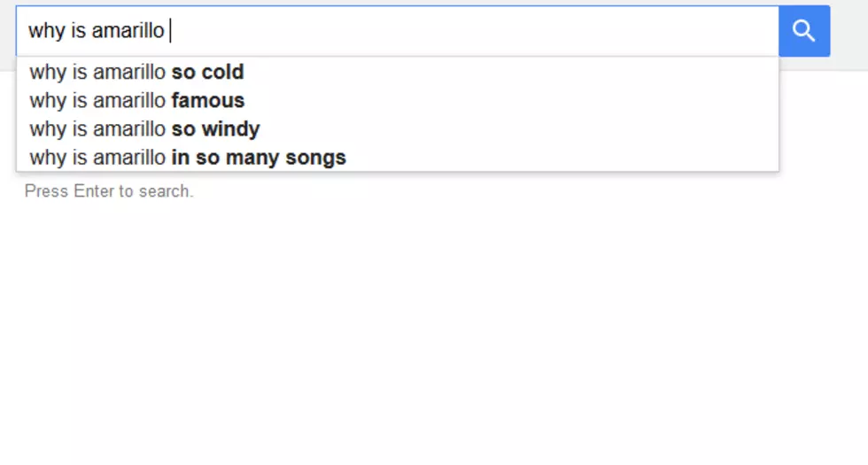Click the bold word "famous" in the dropdown
The height and width of the screenshot is (465, 868).
[x=208, y=101]
